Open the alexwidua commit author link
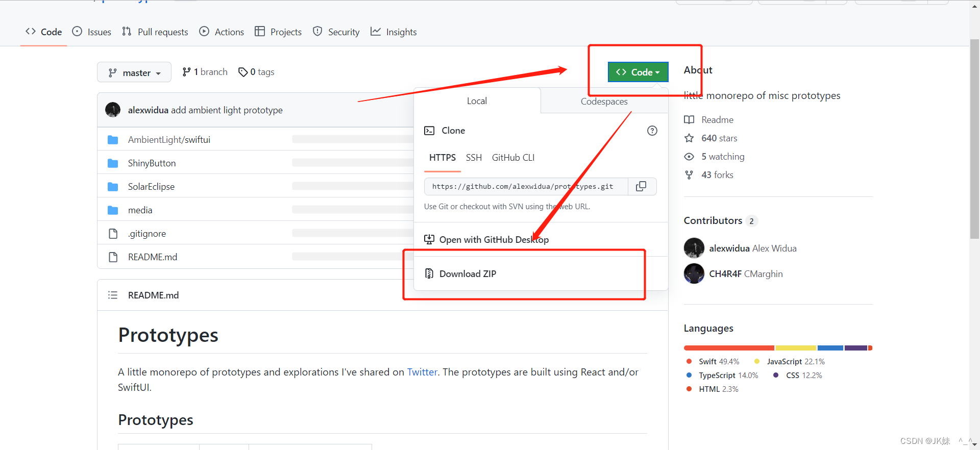 click(x=148, y=110)
